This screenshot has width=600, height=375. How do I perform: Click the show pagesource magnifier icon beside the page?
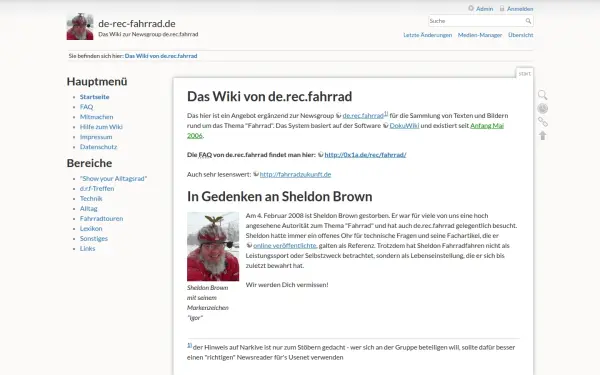point(543,95)
